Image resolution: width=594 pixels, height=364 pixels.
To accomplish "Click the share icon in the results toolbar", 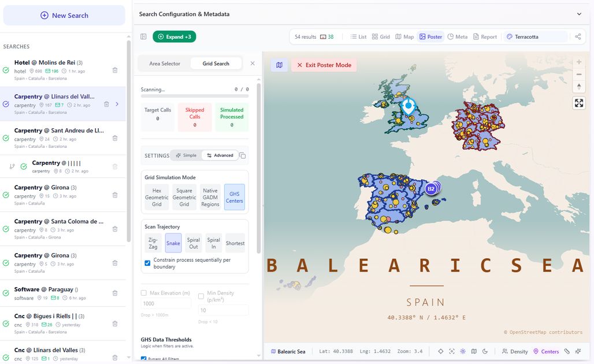I will (x=578, y=37).
